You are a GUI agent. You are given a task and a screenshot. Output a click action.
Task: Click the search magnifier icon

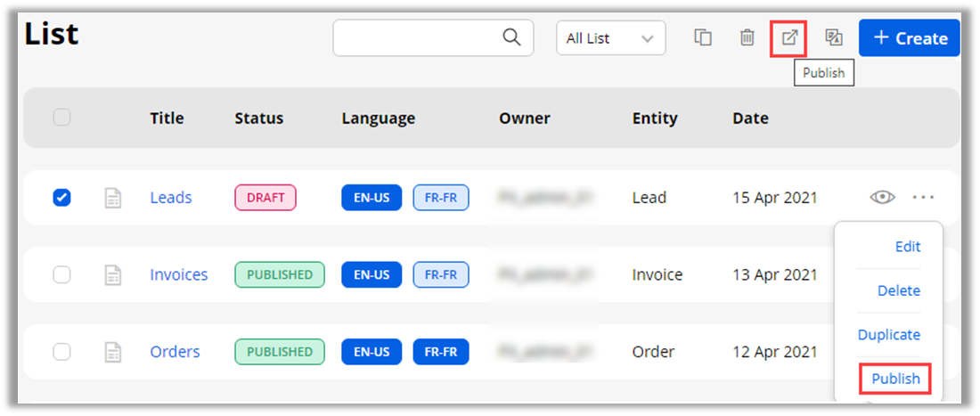pyautogui.click(x=511, y=37)
